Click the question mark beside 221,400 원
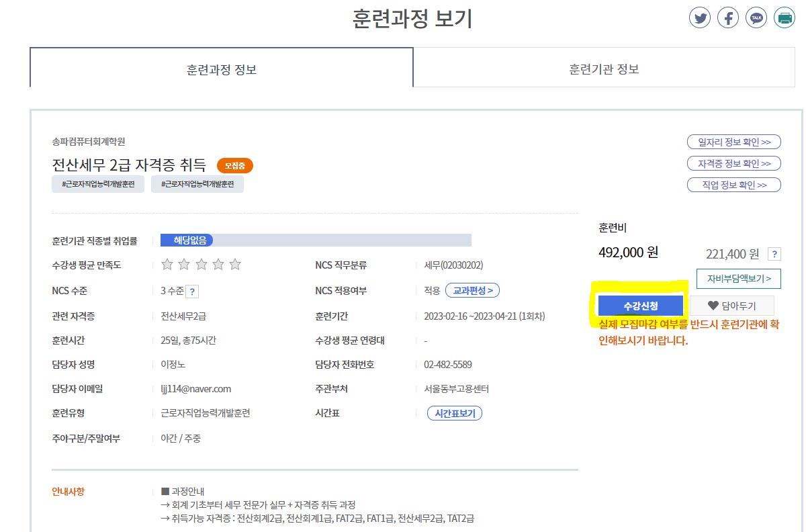This screenshot has height=532, width=806. coord(774,254)
